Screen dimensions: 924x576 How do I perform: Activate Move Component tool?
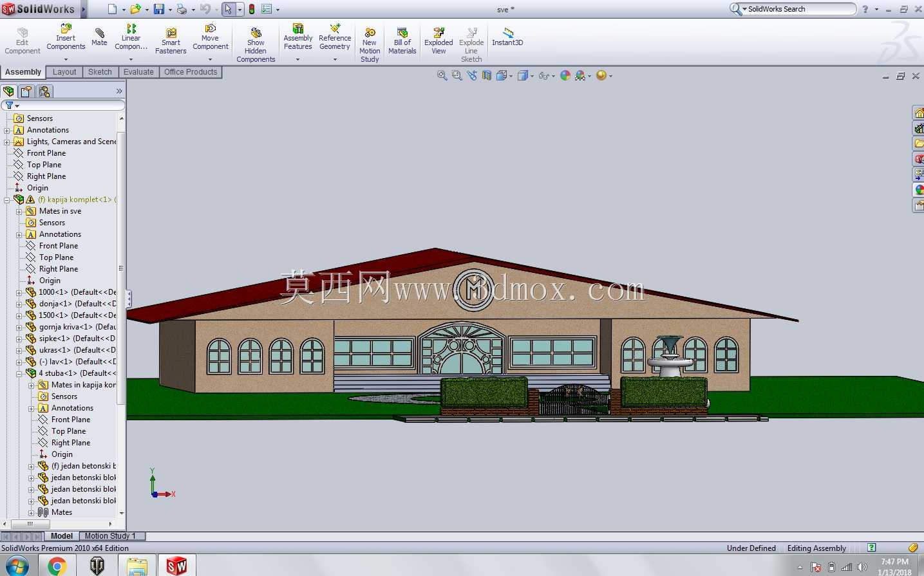pos(210,37)
